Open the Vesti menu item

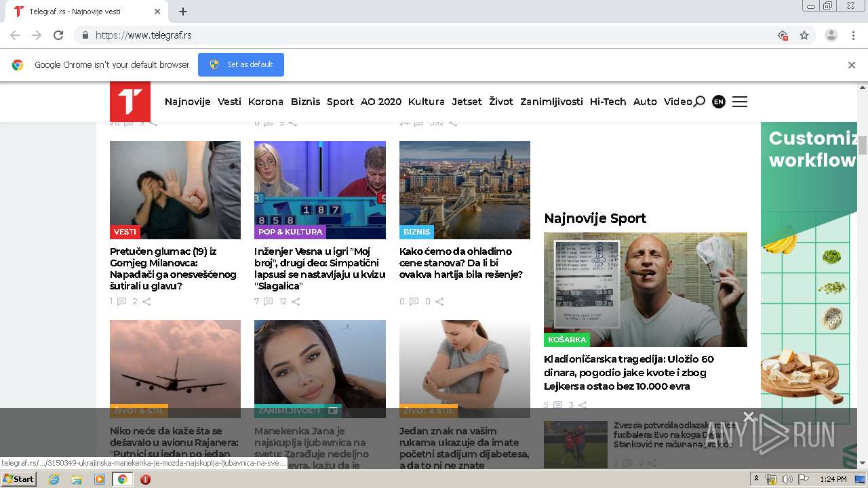(x=229, y=102)
